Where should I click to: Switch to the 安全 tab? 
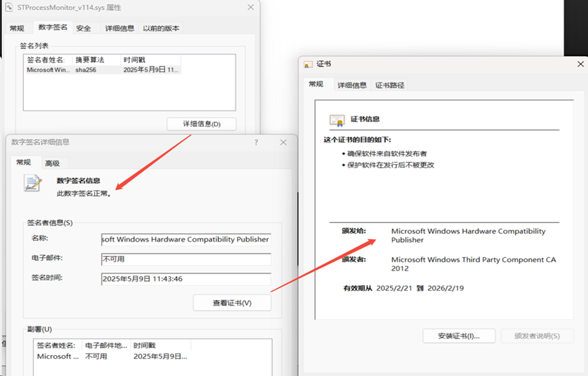click(83, 28)
